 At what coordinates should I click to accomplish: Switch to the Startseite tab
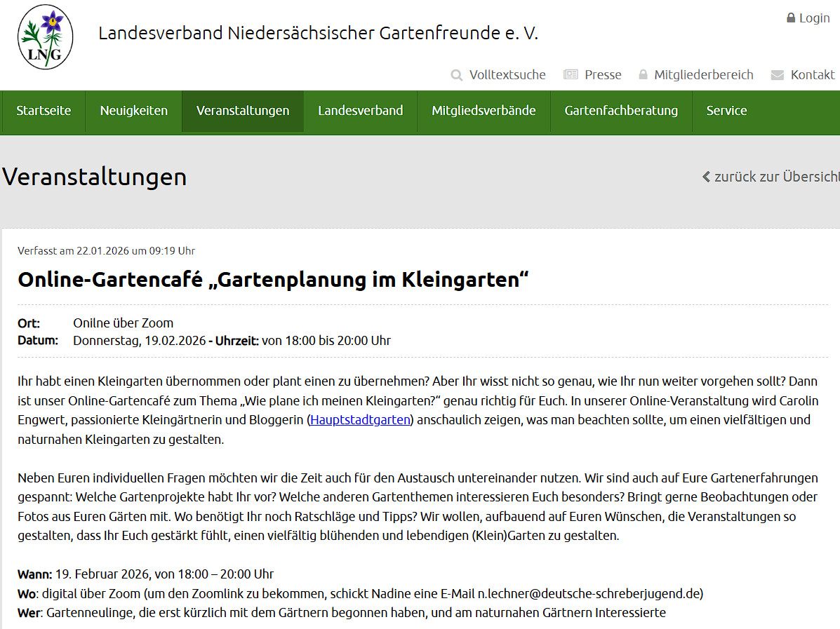[x=43, y=110]
